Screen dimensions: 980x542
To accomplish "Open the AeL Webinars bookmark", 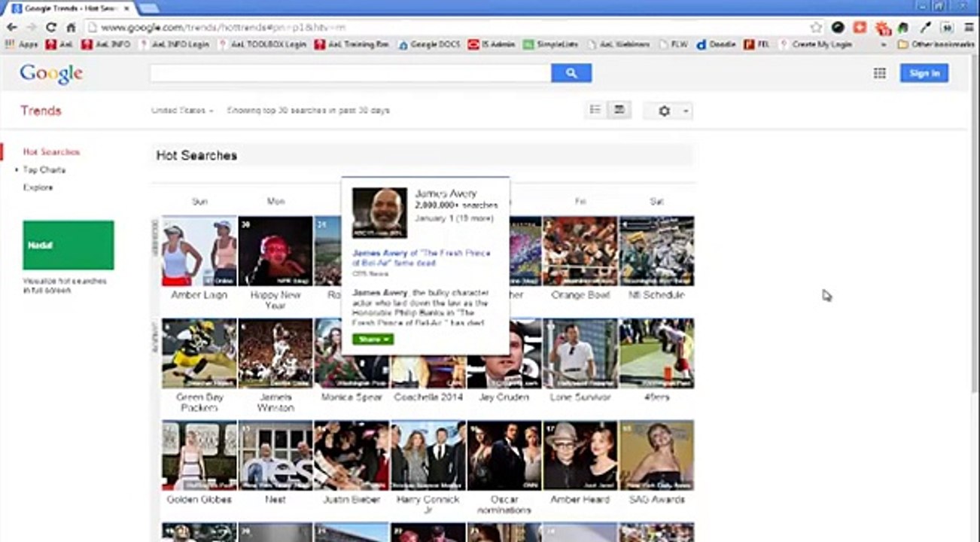I will pyautogui.click(x=618, y=44).
